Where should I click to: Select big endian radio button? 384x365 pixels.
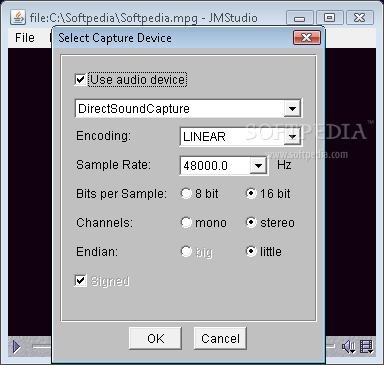(186, 252)
